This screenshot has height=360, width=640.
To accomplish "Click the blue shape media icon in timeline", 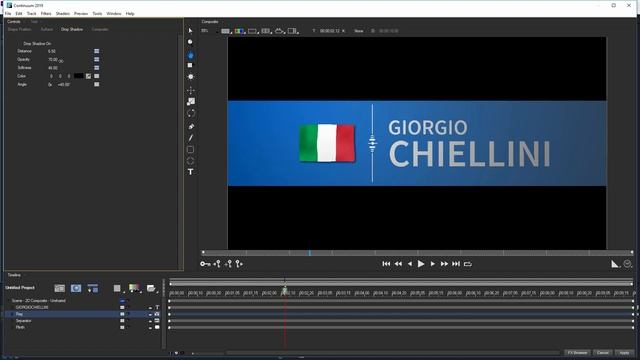I will click(76, 289).
